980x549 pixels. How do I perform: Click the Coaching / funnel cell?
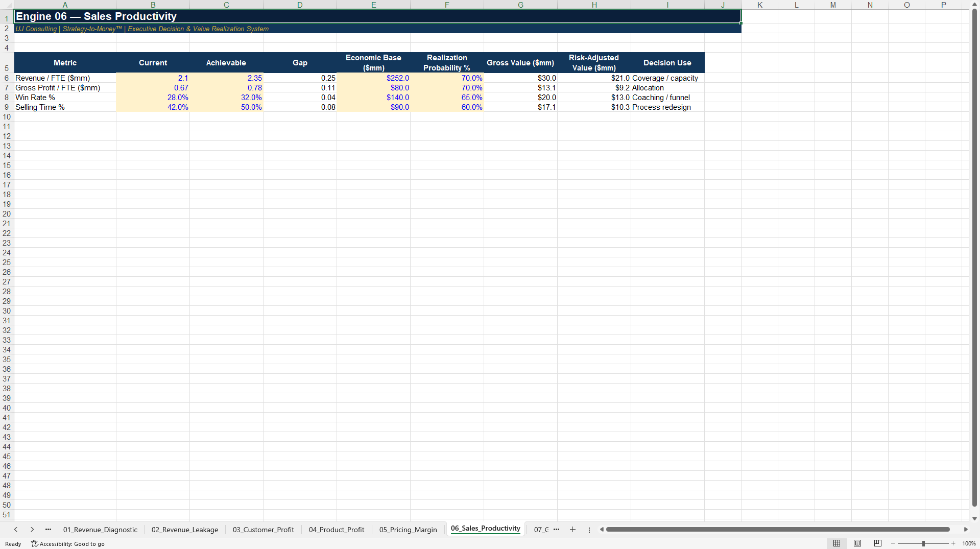tap(667, 98)
